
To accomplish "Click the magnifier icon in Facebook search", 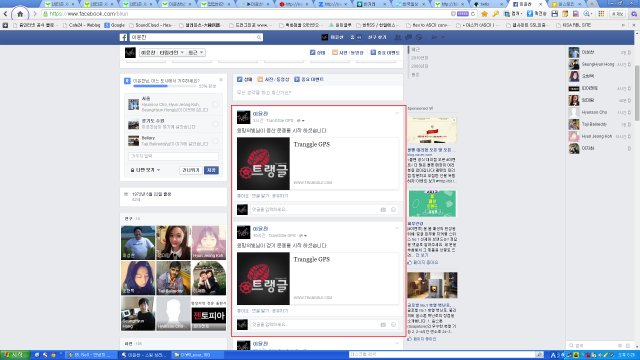I will [259, 38].
